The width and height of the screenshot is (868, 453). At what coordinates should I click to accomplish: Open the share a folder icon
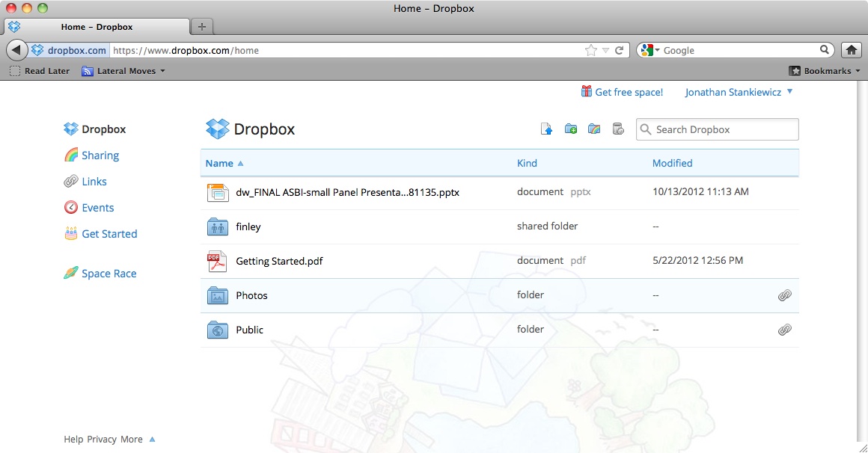pyautogui.click(x=594, y=129)
